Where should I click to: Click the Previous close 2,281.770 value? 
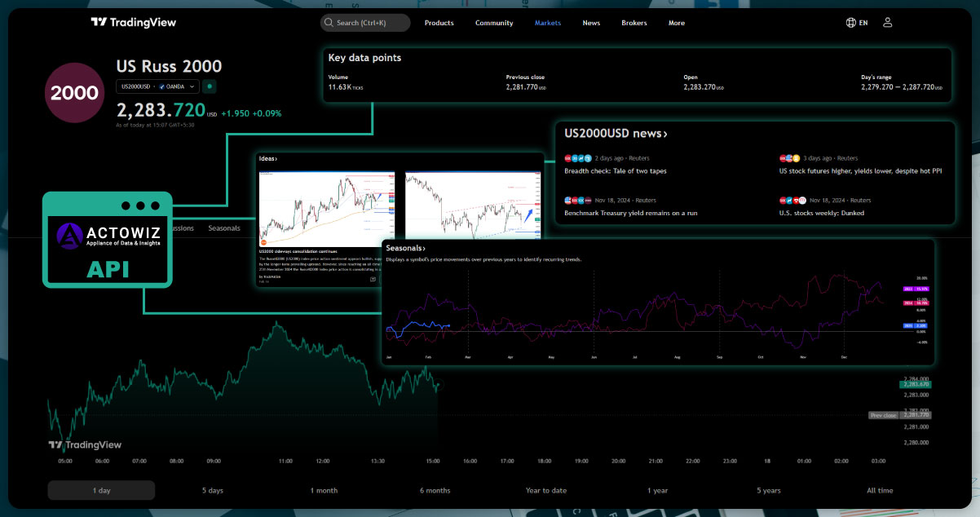click(x=526, y=86)
